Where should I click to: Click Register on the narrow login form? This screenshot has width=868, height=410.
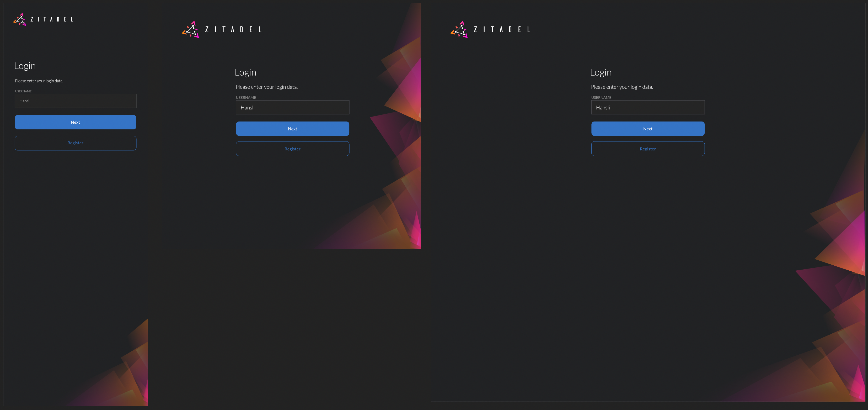coord(75,143)
